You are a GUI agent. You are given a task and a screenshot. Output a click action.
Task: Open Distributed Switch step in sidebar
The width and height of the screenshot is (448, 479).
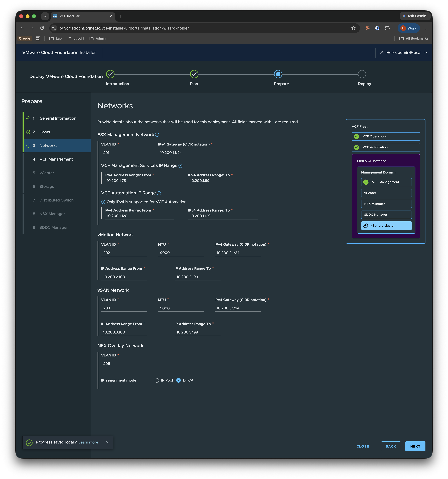coord(57,200)
